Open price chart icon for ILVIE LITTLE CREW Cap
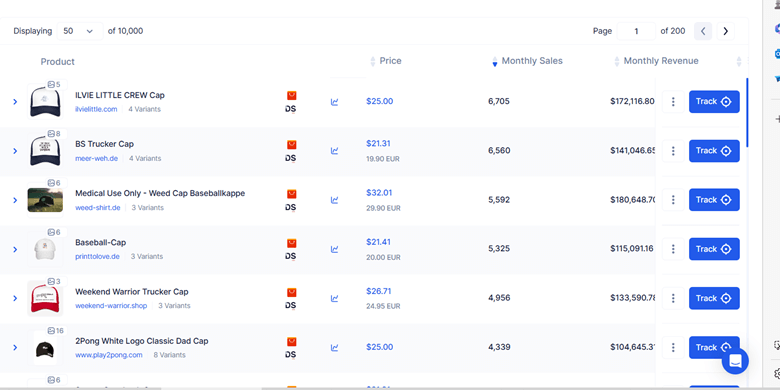780x390 pixels. 334,102
